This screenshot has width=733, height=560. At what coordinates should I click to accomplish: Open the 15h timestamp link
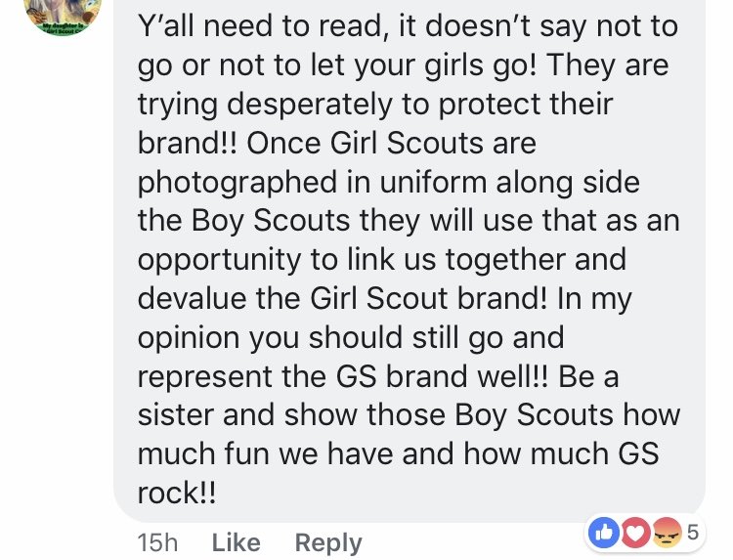click(x=157, y=542)
